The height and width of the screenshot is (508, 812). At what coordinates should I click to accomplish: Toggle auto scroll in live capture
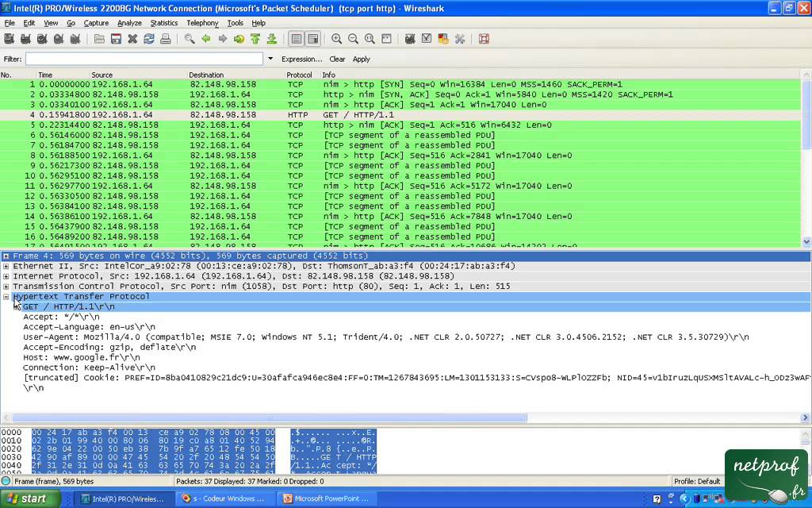(x=312, y=39)
